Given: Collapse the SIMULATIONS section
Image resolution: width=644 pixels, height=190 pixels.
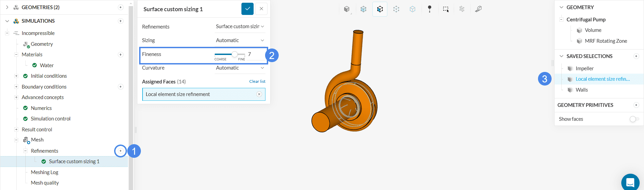Looking at the screenshot, I should coord(7,21).
